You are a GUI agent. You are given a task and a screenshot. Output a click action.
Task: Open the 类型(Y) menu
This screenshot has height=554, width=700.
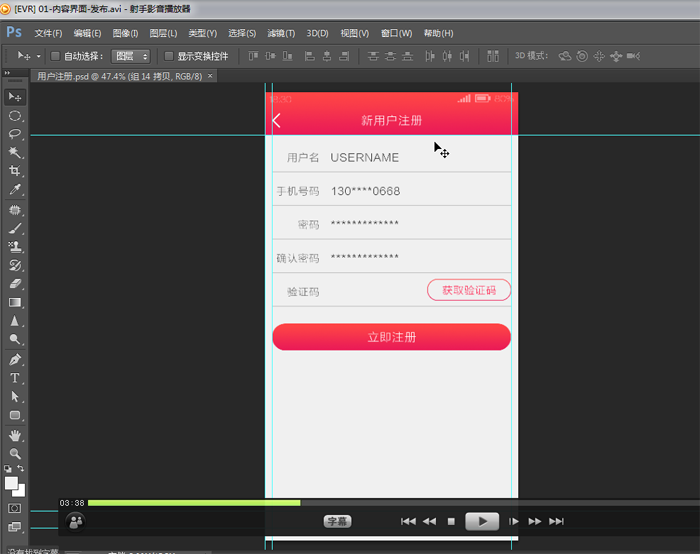pyautogui.click(x=202, y=33)
